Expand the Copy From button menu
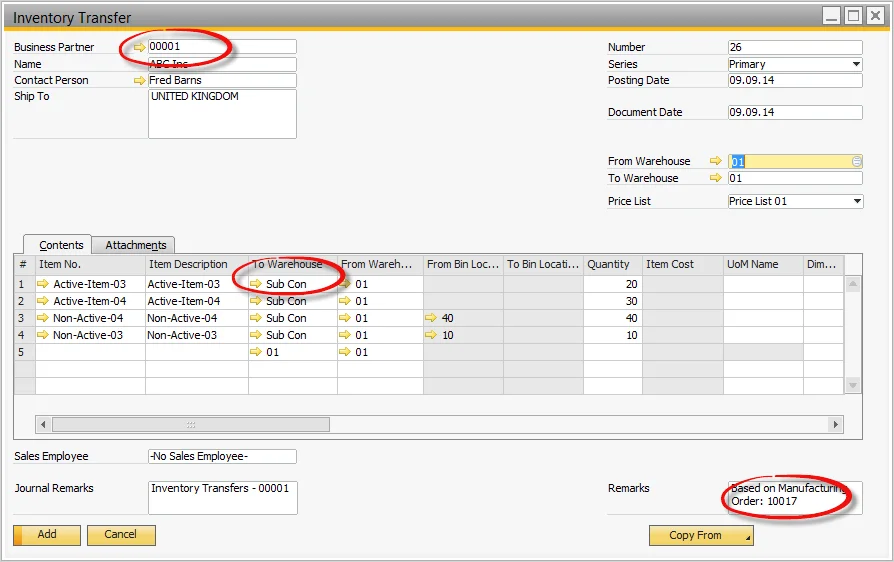894x562 pixels. coord(747,538)
